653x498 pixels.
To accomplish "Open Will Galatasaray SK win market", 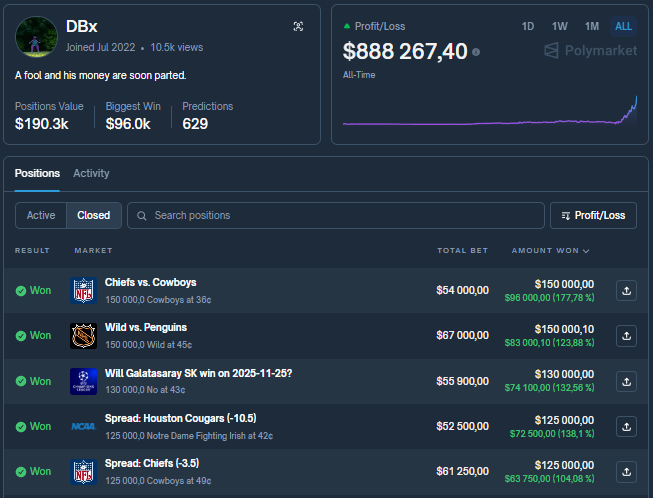I will [x=198, y=373].
